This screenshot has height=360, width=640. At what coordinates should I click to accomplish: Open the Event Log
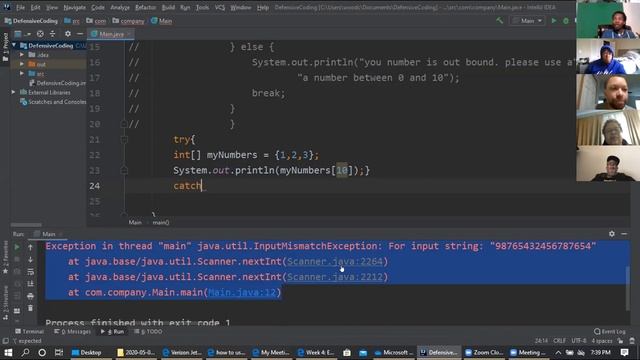point(610,331)
